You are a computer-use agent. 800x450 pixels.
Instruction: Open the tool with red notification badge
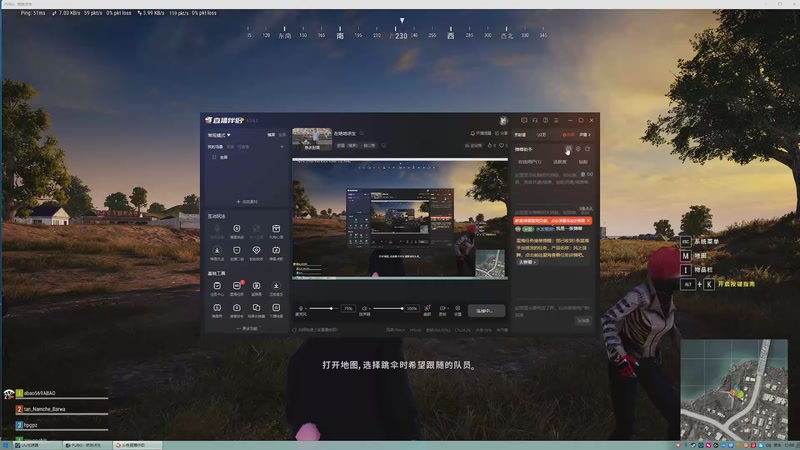click(237, 288)
